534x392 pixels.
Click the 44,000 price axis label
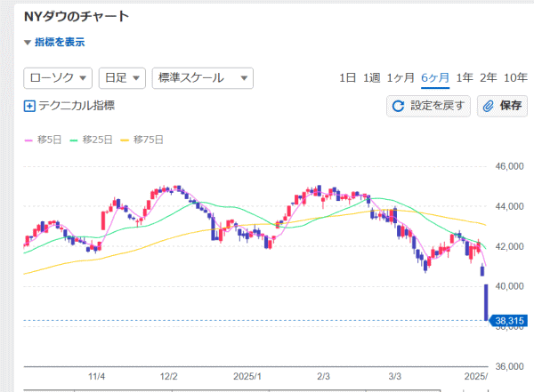point(509,206)
